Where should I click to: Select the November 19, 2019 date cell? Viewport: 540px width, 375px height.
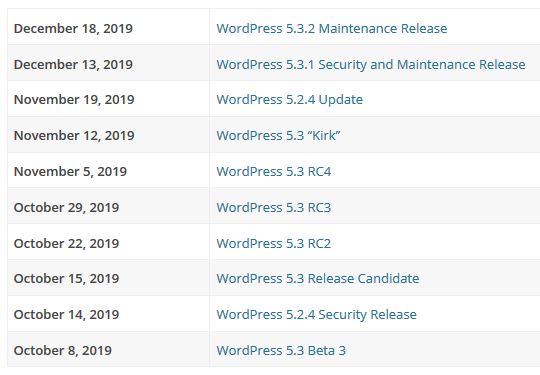tap(108, 99)
